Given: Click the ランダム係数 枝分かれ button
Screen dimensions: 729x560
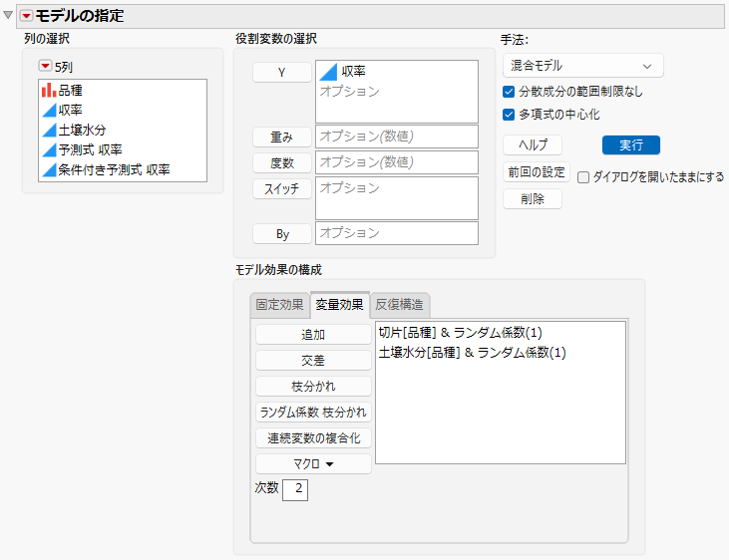Looking at the screenshot, I should (x=313, y=413).
